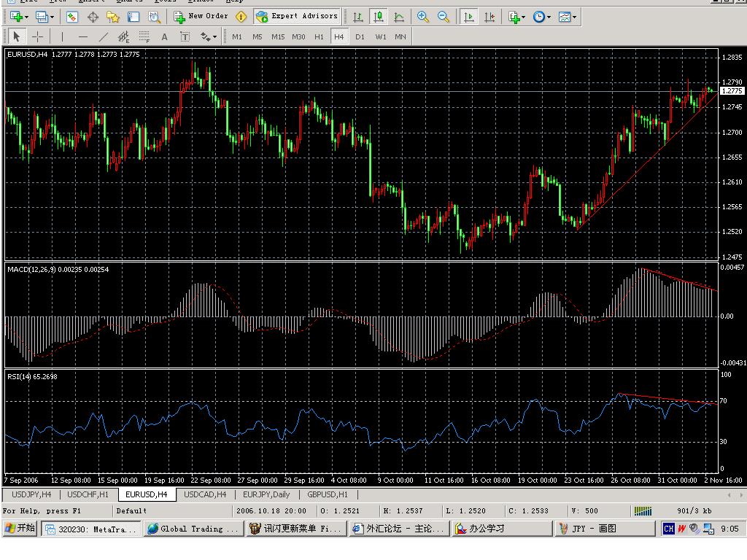Draw a trendline with the diagonal line tool
Screen dimensions: 747x560
(x=104, y=36)
